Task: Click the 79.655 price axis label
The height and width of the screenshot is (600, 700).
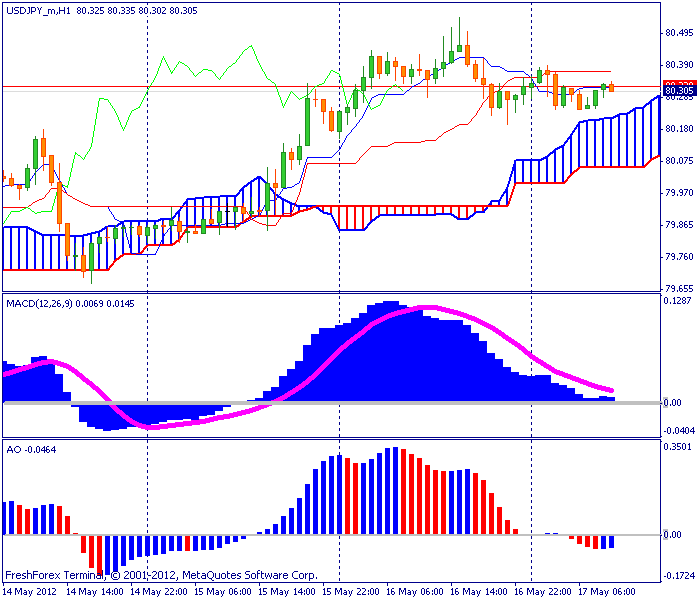Action: tap(679, 289)
